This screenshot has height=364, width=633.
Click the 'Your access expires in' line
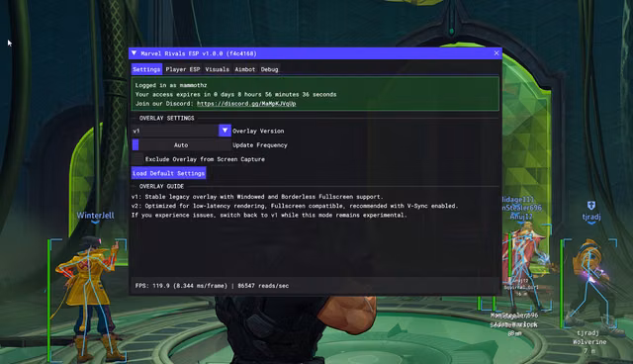[x=235, y=94]
